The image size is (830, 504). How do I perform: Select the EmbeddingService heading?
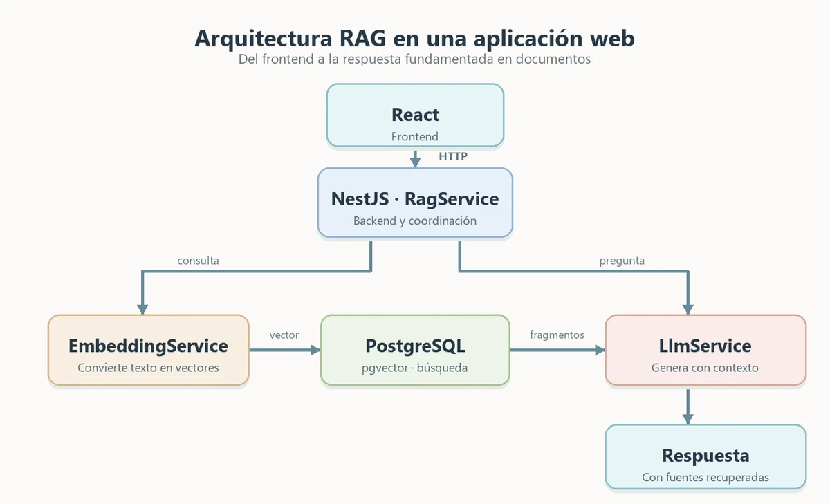click(148, 346)
